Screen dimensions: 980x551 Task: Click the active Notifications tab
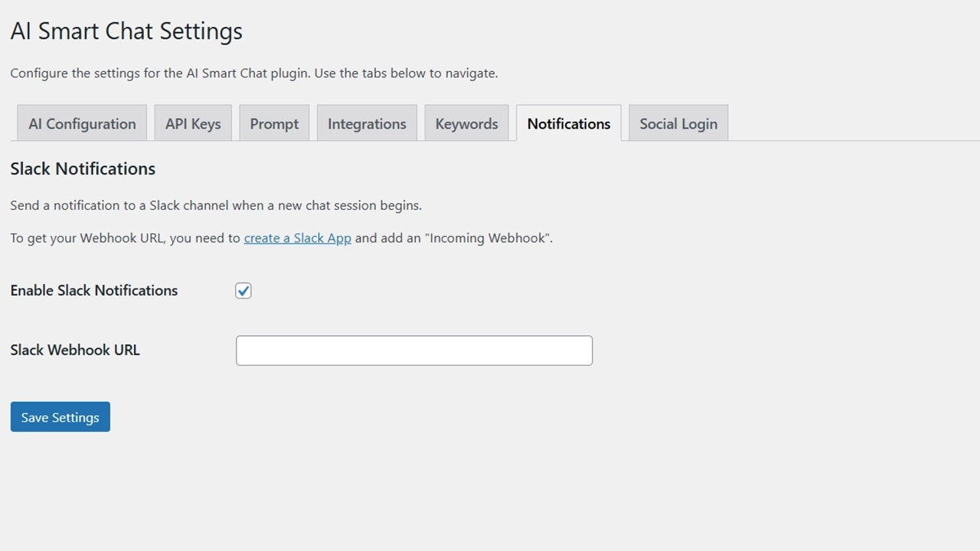(569, 124)
